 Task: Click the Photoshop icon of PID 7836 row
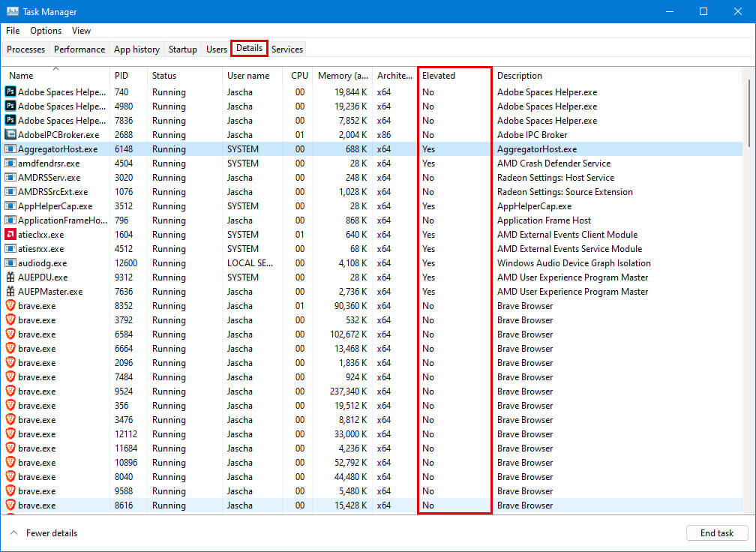coord(10,120)
